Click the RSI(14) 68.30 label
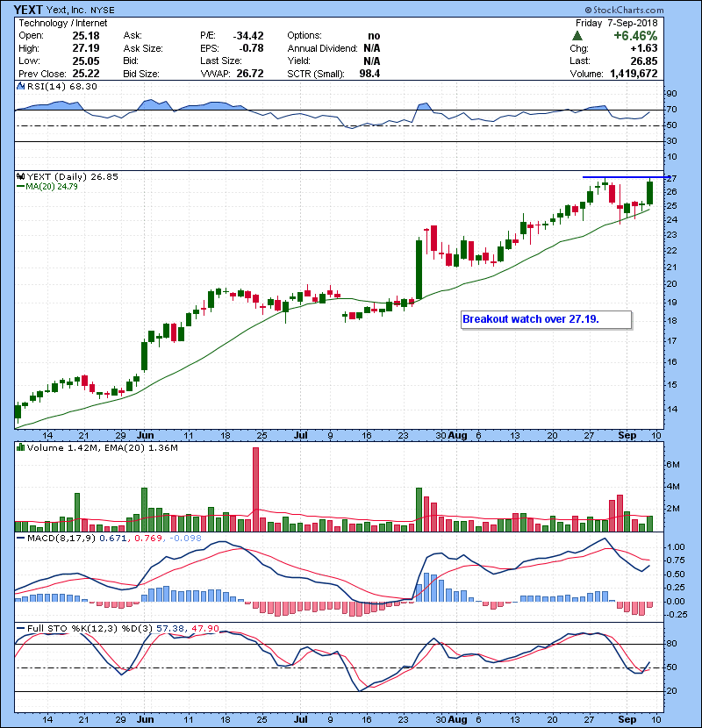The image size is (702, 728). click(62, 86)
